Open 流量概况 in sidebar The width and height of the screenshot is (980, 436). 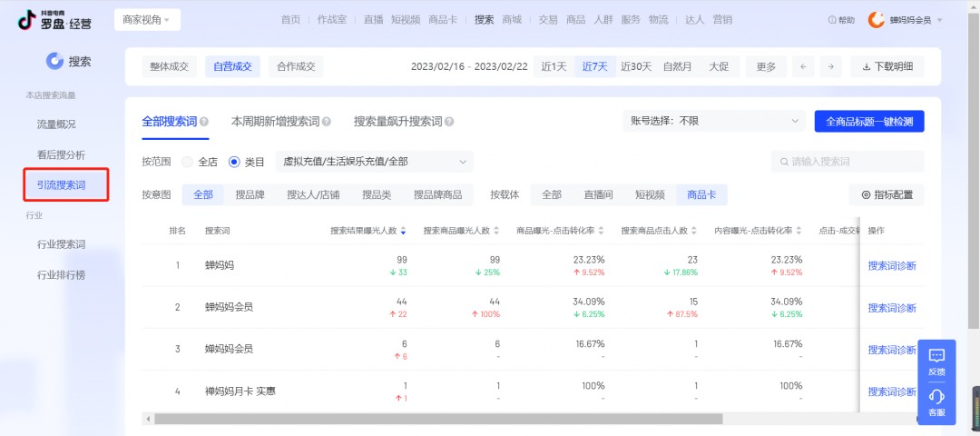click(x=56, y=124)
